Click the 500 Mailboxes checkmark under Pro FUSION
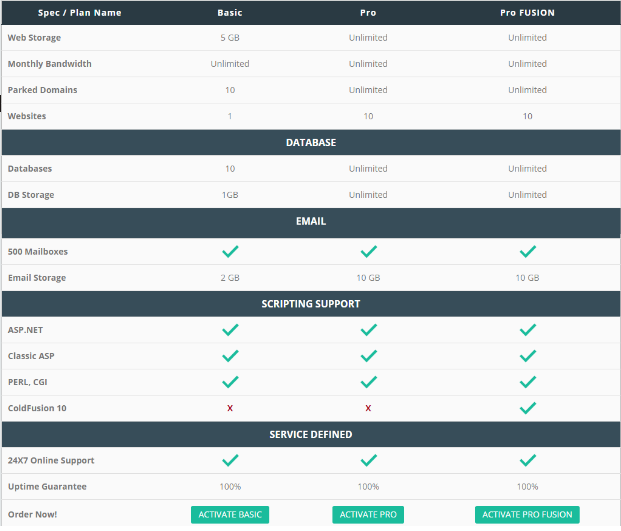This screenshot has width=621, height=531. 528,251
